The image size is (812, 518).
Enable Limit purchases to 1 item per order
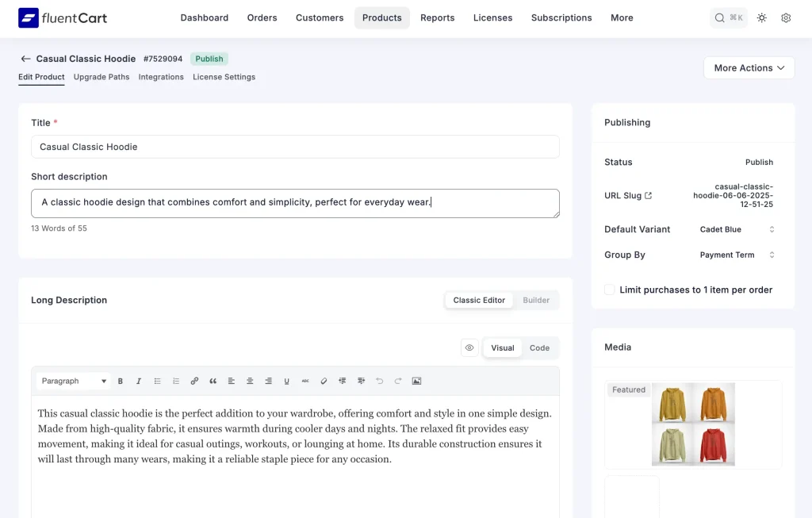[x=609, y=290]
